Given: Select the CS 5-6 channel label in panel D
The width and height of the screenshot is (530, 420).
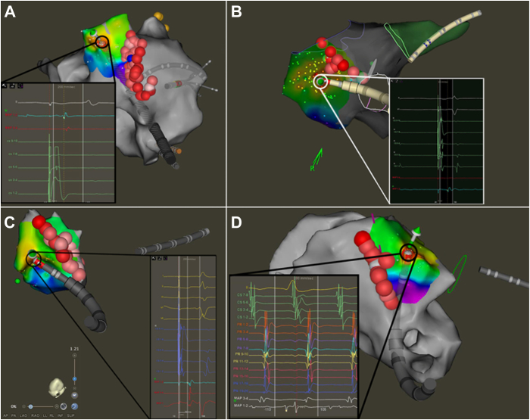Looking at the screenshot, I should [243, 302].
